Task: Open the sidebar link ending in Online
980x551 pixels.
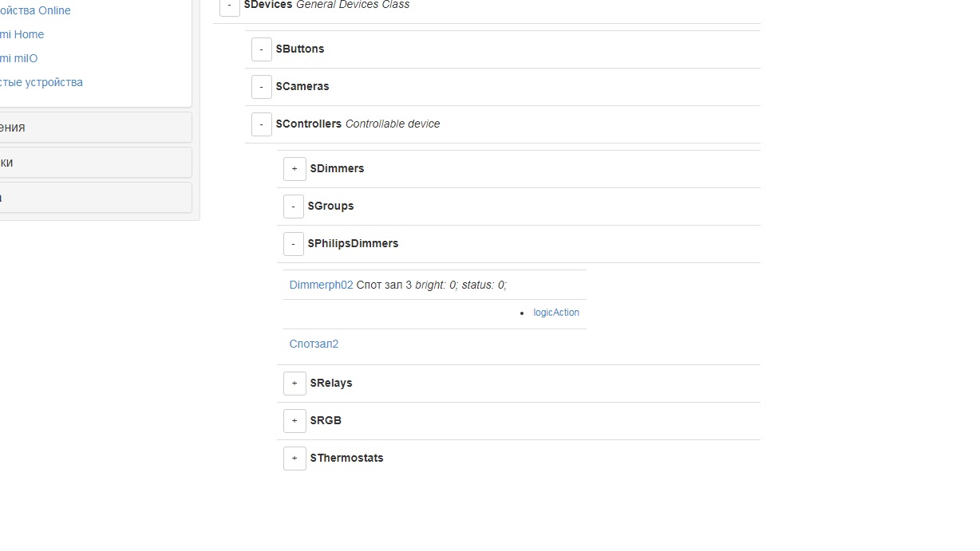Action: 36,10
